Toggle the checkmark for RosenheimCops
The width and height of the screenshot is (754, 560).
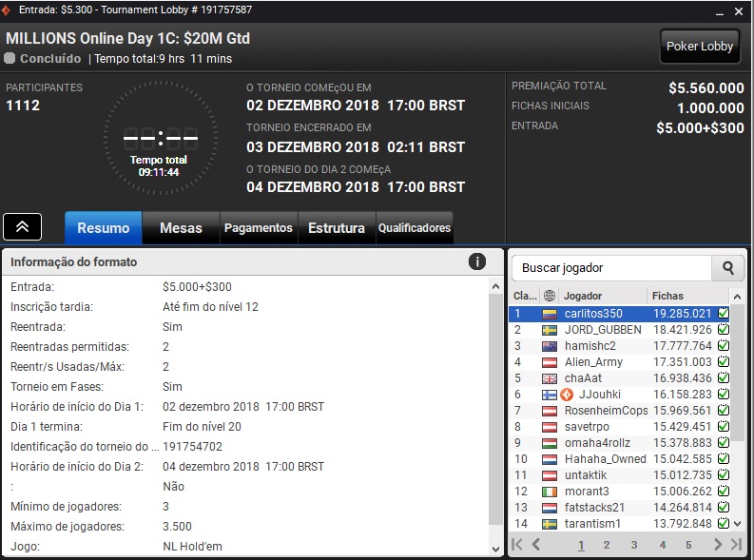723,411
